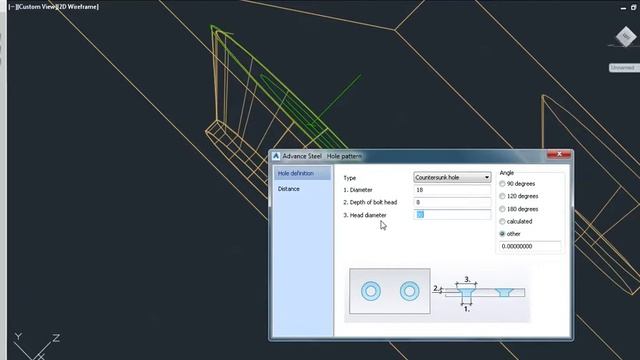This screenshot has width=640, height=360.
Task: Click the ViewCube navigation icon
Action: (625, 37)
